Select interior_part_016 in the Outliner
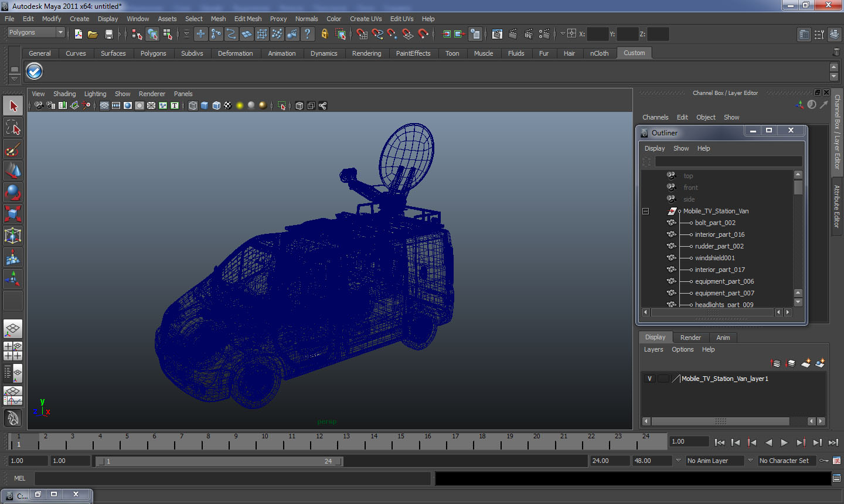The width and height of the screenshot is (844, 504). pos(719,234)
